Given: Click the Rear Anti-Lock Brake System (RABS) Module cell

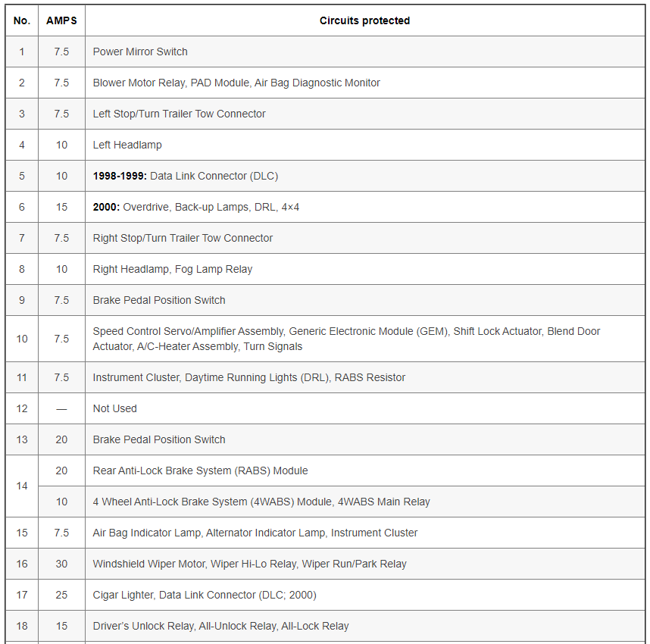Looking at the screenshot, I should coord(200,470).
